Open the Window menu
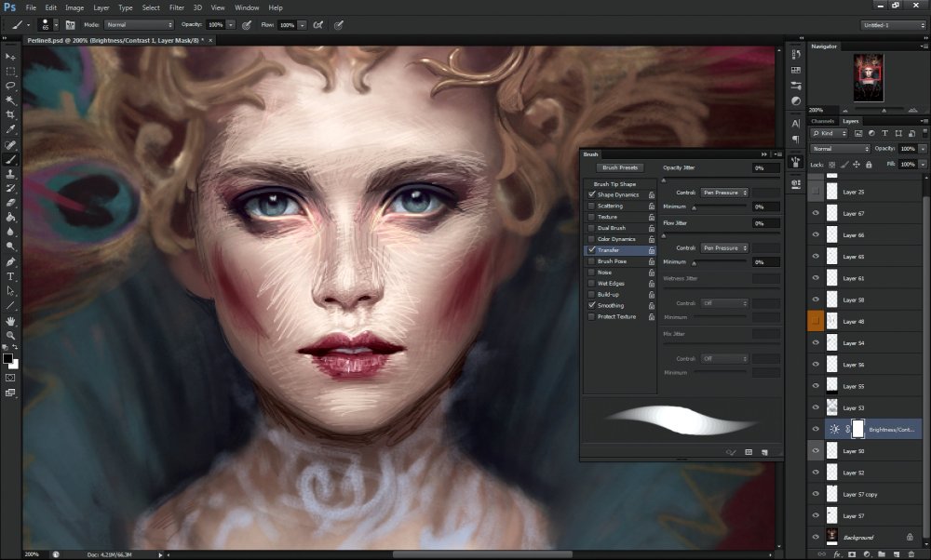Screen dimensions: 931x560 point(247,7)
